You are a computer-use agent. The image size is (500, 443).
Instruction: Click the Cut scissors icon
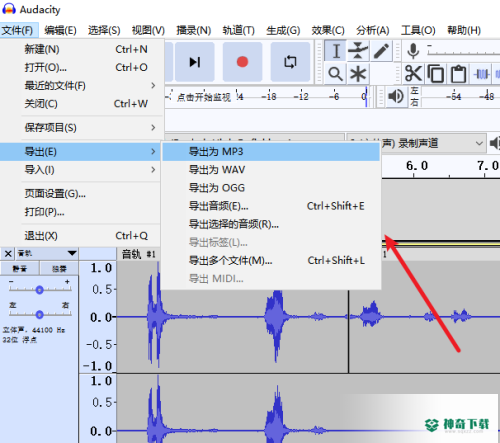pyautogui.click(x=413, y=74)
